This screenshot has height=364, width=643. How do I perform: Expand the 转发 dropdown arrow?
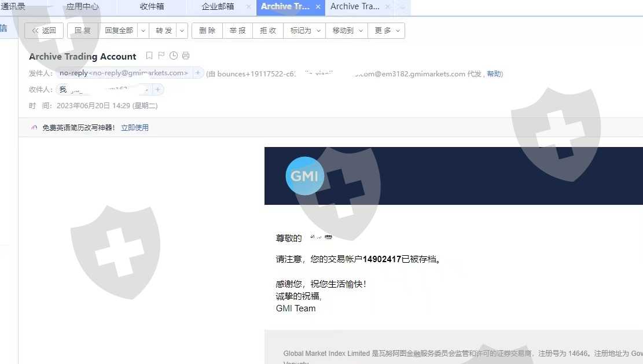point(182,30)
